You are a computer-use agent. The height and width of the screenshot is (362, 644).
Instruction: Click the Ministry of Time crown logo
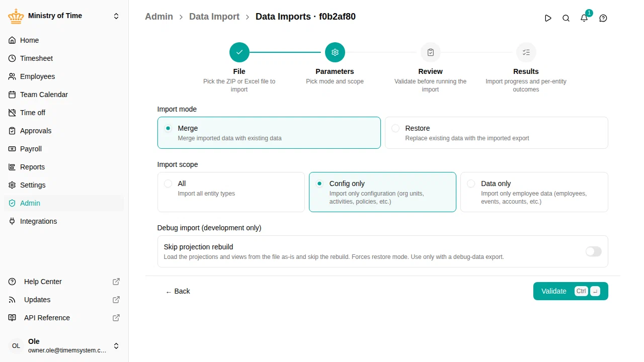(x=16, y=16)
